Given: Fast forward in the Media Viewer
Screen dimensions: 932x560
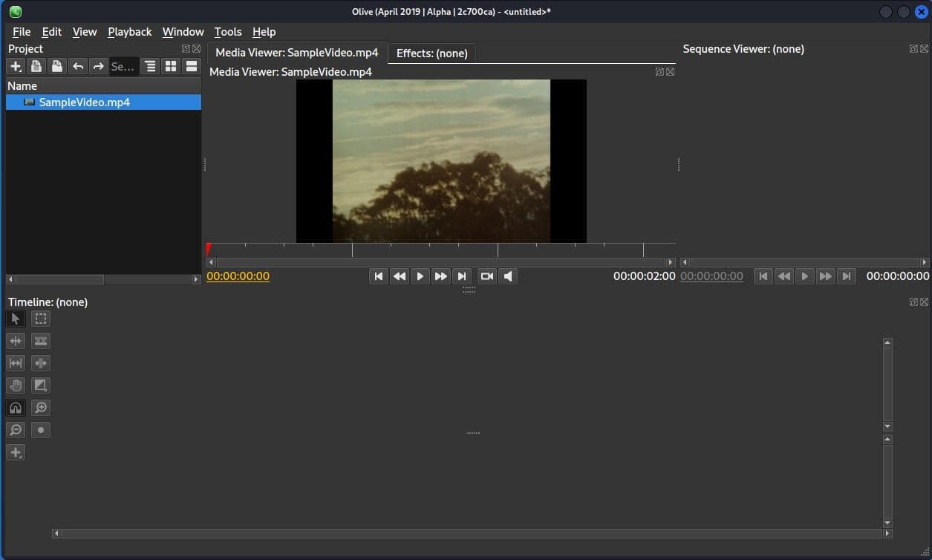Looking at the screenshot, I should pyautogui.click(x=441, y=276).
